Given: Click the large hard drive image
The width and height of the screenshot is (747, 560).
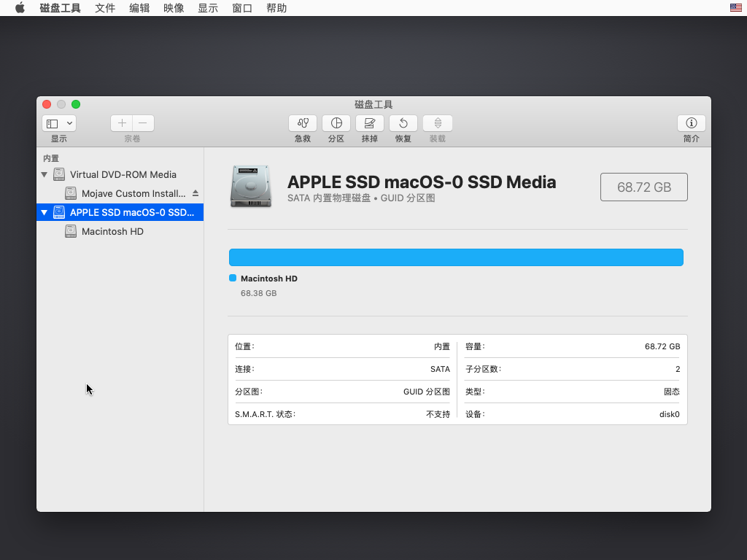Looking at the screenshot, I should coord(251,186).
